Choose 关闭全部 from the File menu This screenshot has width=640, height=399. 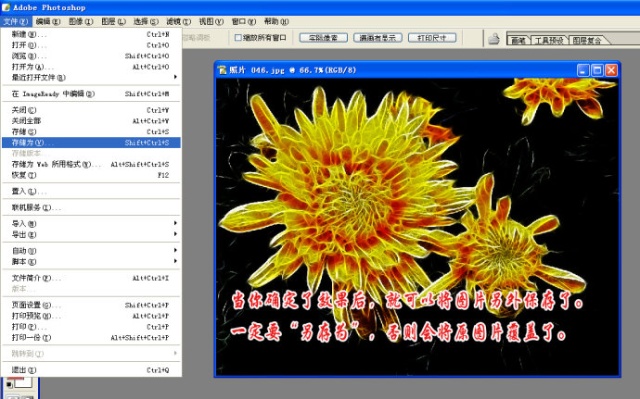[91, 121]
